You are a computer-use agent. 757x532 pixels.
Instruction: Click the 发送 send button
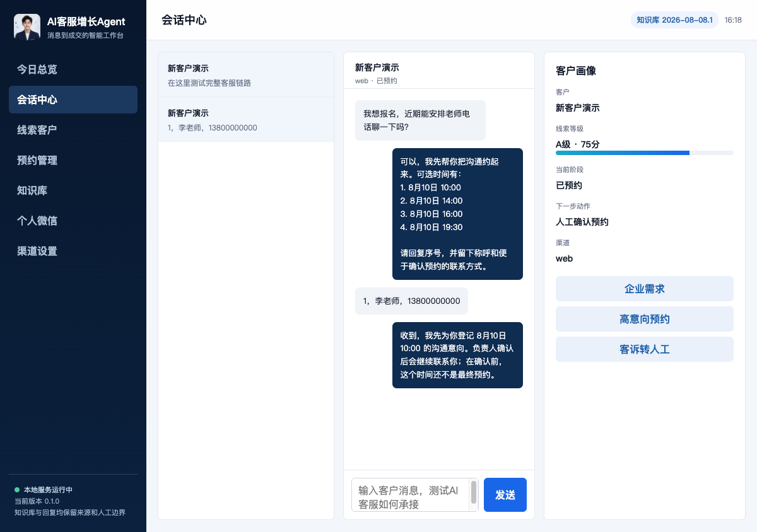pos(505,495)
